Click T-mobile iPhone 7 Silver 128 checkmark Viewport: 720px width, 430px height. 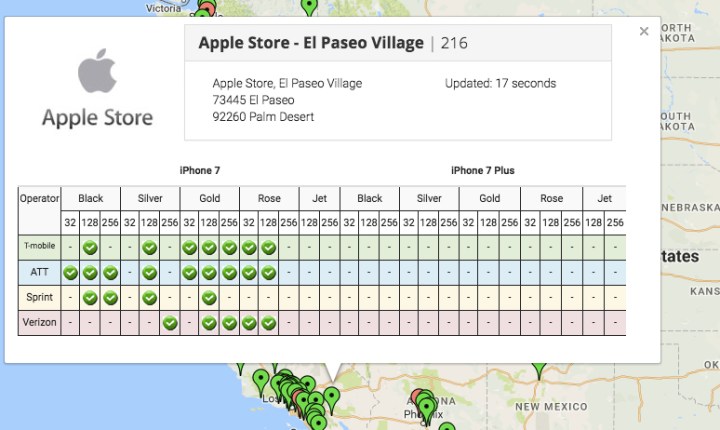149,248
